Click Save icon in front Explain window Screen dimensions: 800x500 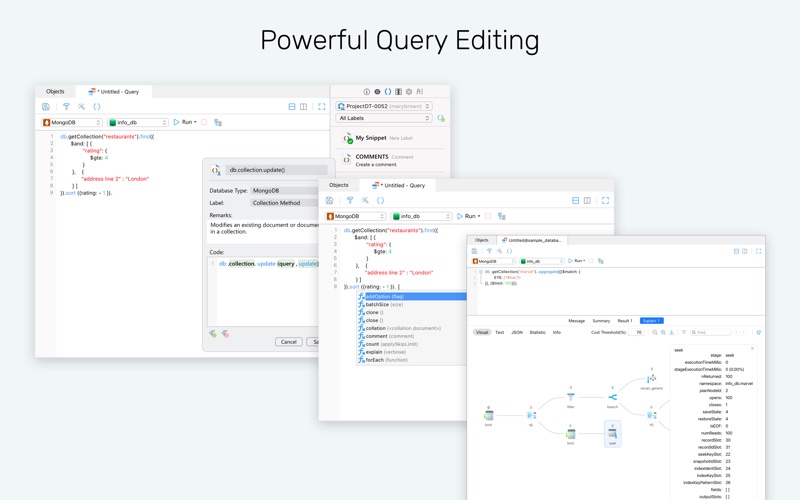pyautogui.click(x=474, y=251)
